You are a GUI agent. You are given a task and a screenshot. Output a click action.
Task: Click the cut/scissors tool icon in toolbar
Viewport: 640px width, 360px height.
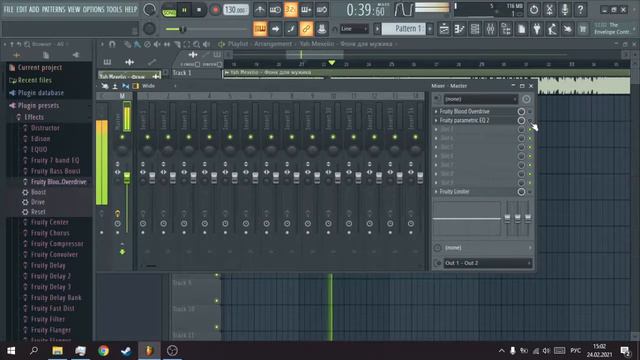coord(549,9)
